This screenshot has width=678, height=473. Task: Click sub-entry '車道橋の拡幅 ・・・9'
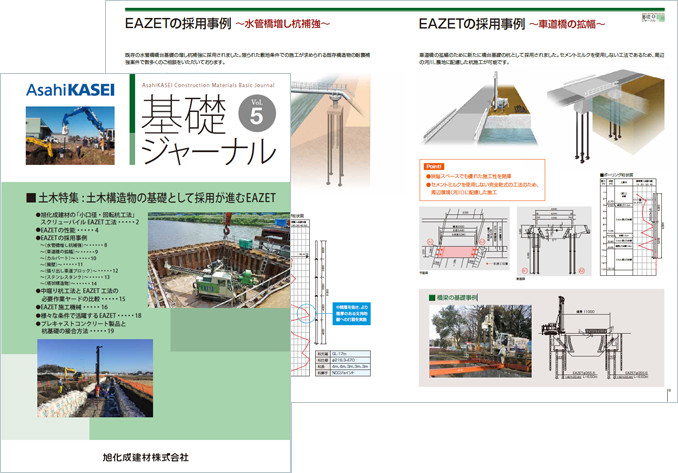pos(69,252)
